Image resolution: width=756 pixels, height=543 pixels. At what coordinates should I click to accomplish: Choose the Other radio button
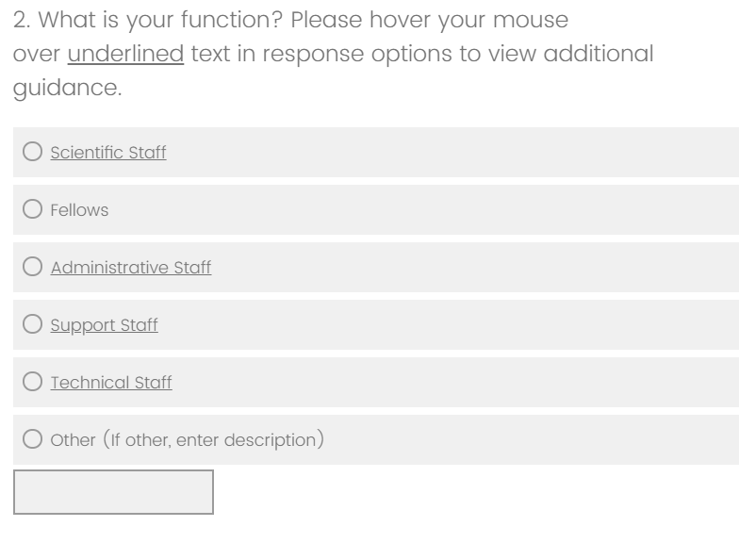[33, 440]
